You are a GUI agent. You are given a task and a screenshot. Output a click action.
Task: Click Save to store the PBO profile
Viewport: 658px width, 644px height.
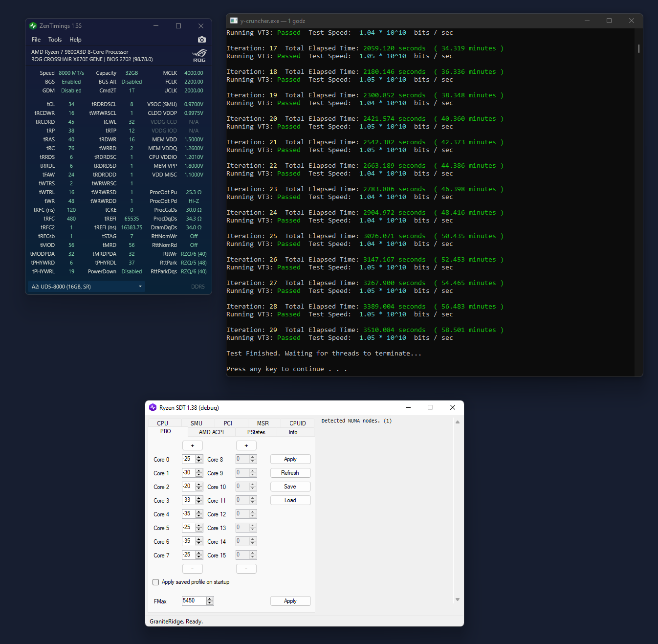point(290,487)
